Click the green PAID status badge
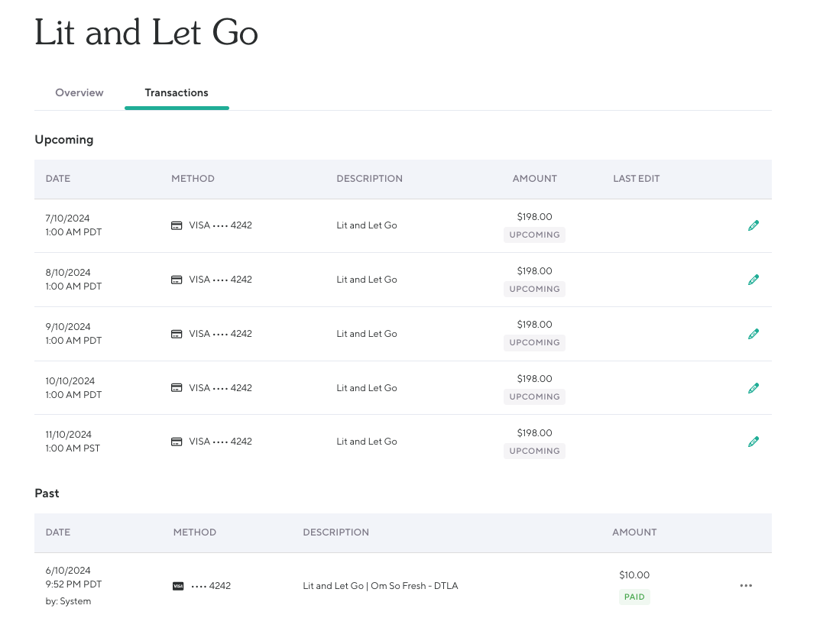This screenshot has width=820, height=644. click(634, 597)
